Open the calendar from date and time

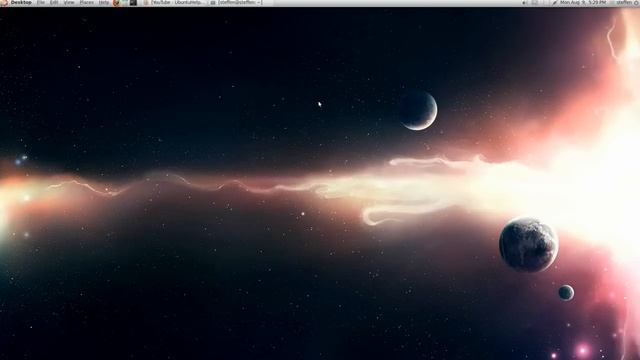583,2
